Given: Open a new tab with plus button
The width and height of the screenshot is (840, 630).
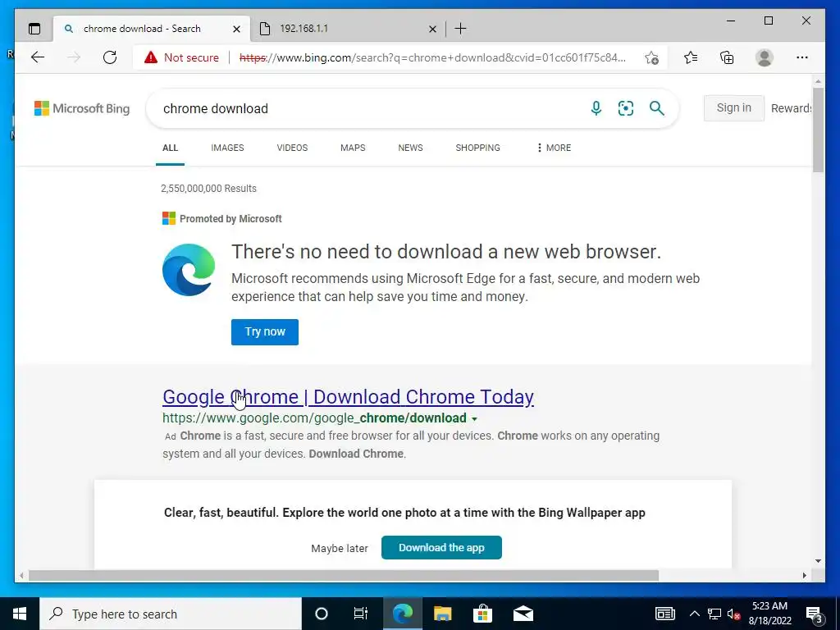Looking at the screenshot, I should pyautogui.click(x=460, y=29).
